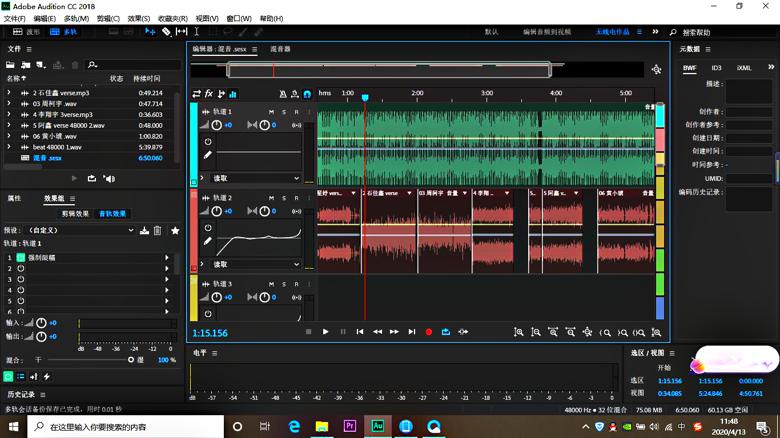Screen dimensions: 780x438
Task: Switch to 波形 waveform view
Action: (x=27, y=32)
